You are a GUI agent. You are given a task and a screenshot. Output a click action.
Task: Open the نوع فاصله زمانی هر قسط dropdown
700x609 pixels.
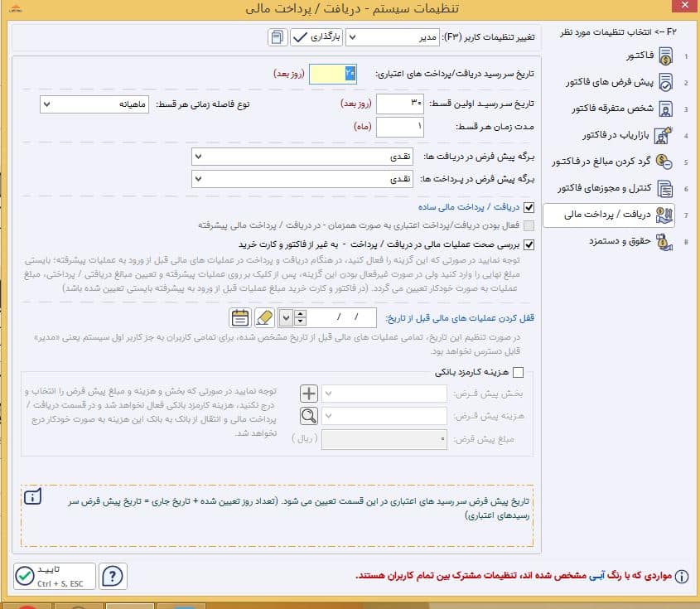click(x=94, y=104)
